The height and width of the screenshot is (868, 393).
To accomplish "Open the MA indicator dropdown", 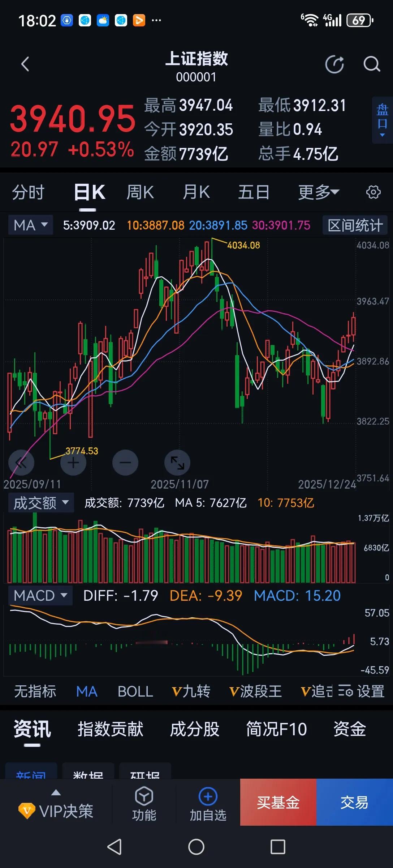I will click(31, 225).
